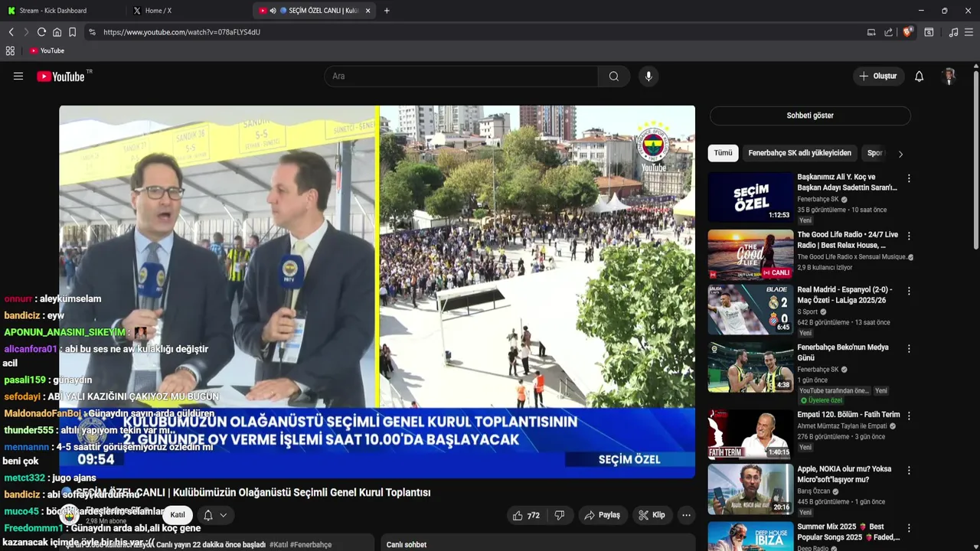This screenshot has width=980, height=551.
Task: Open a new browser tab
Action: [387, 11]
